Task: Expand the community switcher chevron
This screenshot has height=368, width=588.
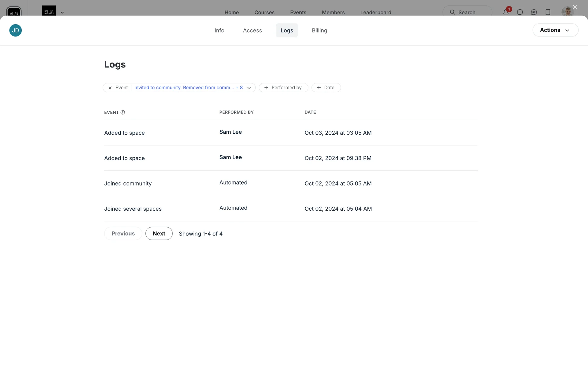Action: (62, 13)
